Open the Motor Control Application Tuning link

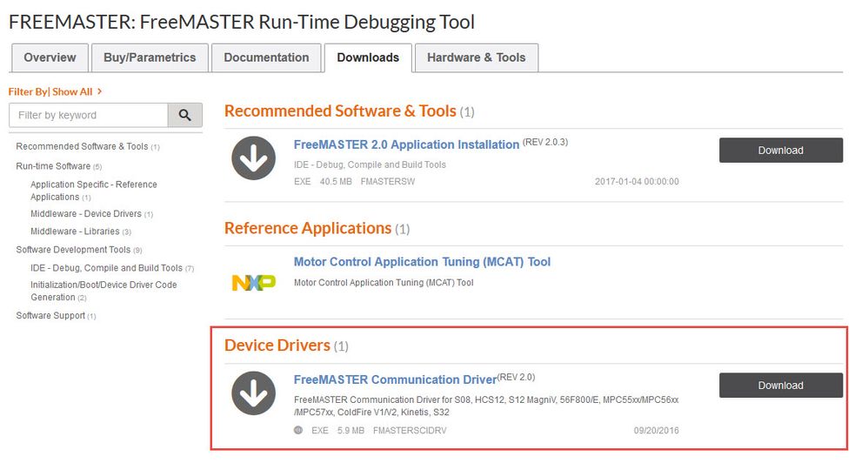422,262
